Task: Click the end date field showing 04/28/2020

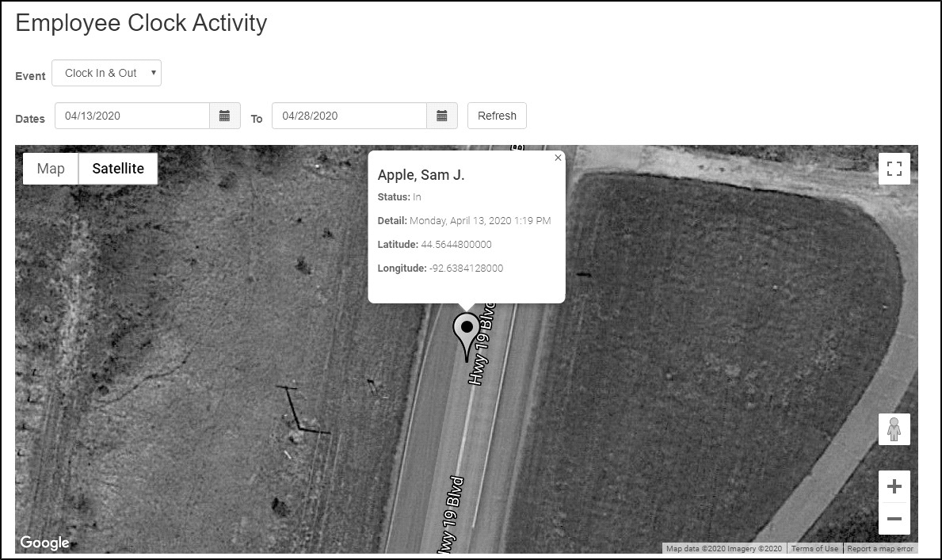Action: [x=349, y=116]
